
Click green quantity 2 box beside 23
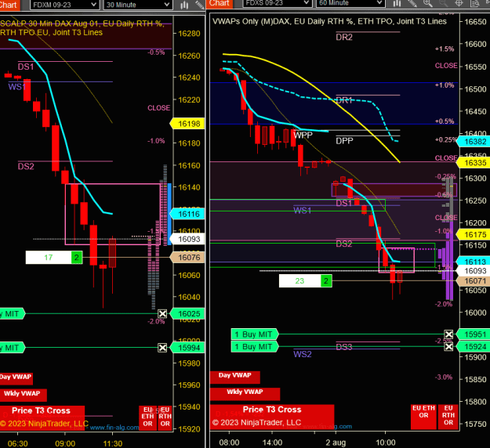coord(326,281)
